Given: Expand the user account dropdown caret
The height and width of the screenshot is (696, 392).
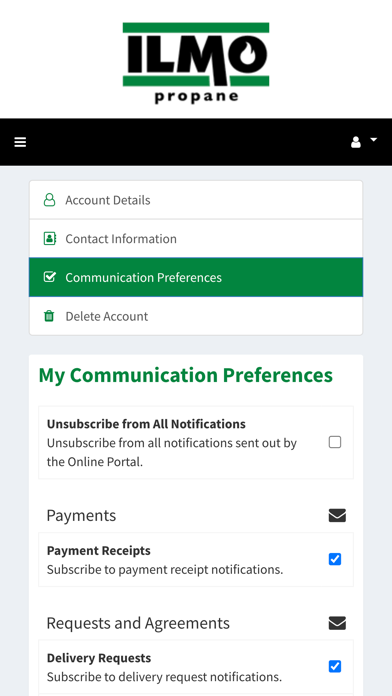Looking at the screenshot, I should click(x=373, y=140).
